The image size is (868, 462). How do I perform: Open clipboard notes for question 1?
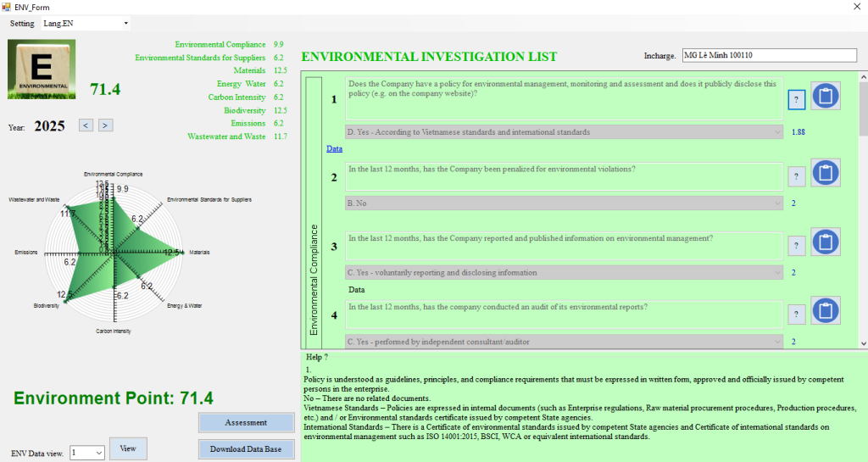click(826, 96)
